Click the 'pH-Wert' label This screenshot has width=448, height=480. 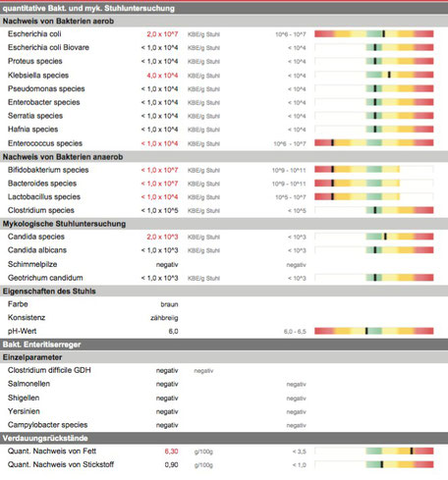point(22,331)
